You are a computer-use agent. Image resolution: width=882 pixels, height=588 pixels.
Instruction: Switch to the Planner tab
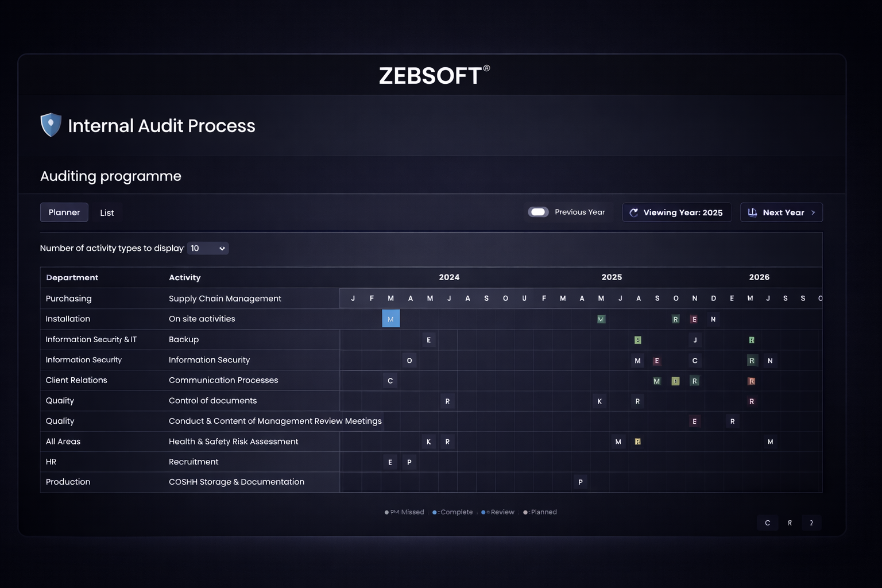coord(64,212)
